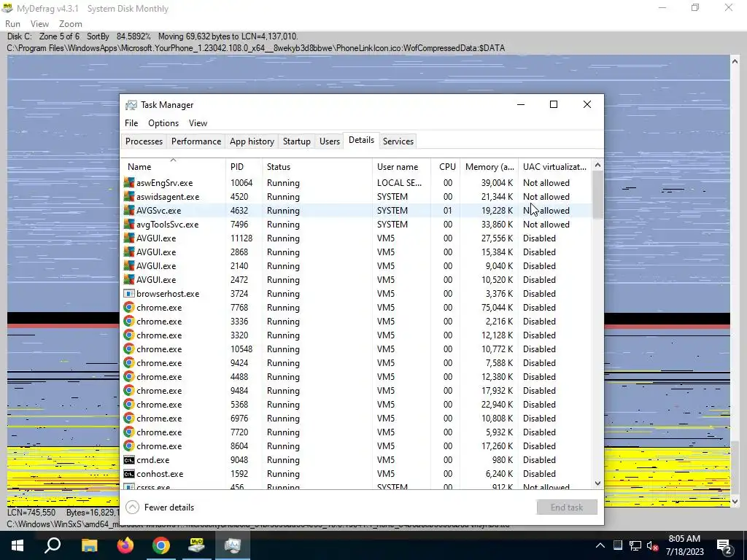Select PID cell 8604

tap(239, 446)
